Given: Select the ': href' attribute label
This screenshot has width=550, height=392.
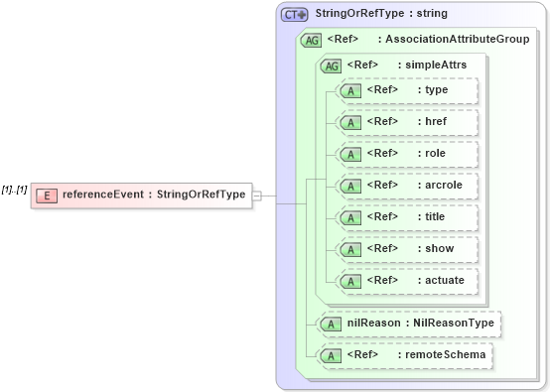Looking at the screenshot, I should [x=432, y=121].
